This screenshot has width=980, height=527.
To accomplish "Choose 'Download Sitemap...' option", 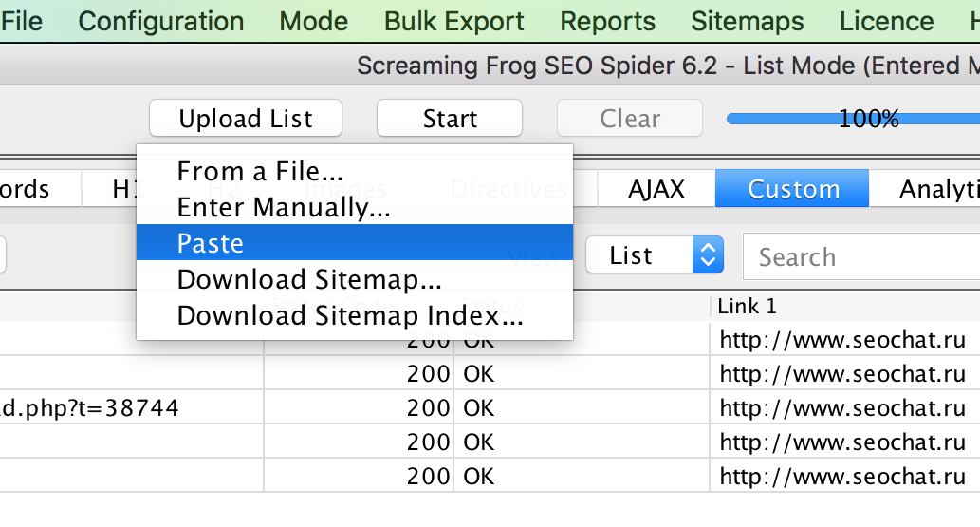I will click(x=355, y=278).
